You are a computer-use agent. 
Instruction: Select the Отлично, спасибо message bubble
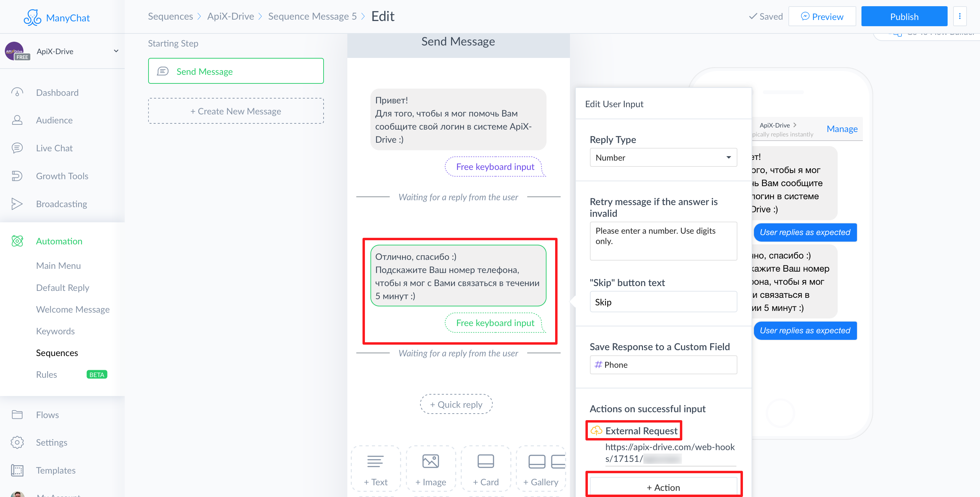click(458, 276)
